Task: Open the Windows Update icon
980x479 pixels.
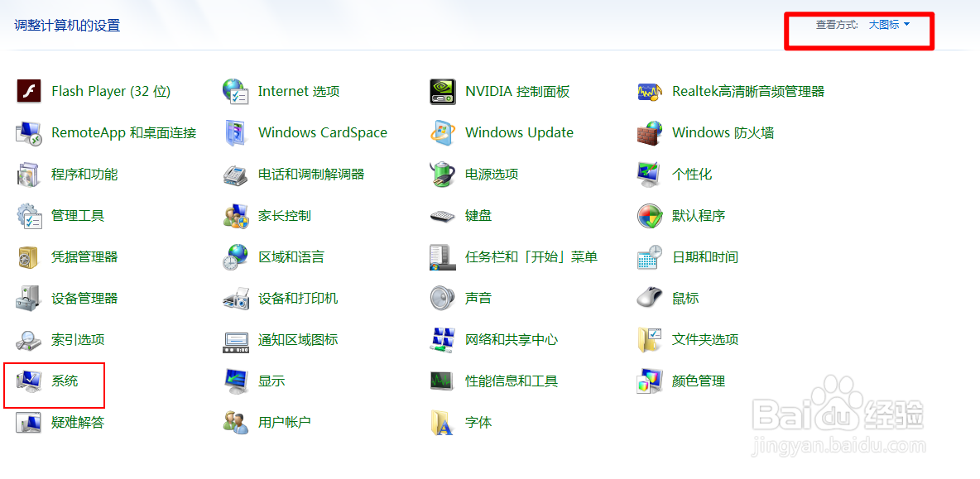Action: click(443, 133)
